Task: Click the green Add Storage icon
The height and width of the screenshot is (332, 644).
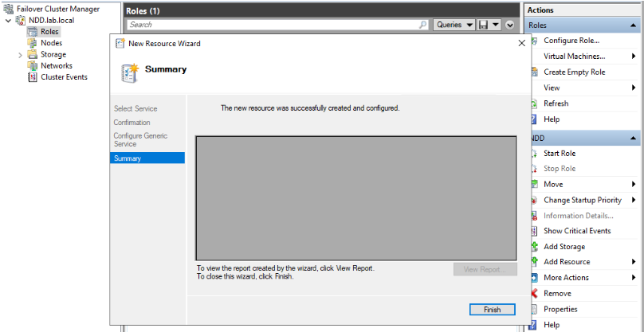Action: [534, 246]
